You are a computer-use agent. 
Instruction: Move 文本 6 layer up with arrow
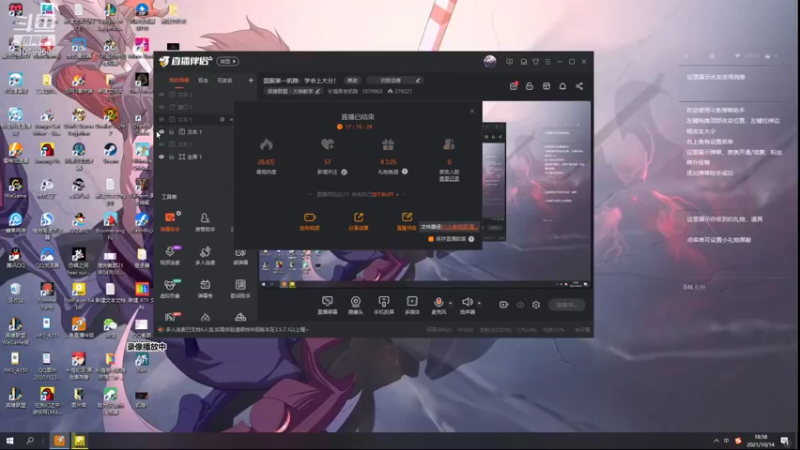coord(231,119)
